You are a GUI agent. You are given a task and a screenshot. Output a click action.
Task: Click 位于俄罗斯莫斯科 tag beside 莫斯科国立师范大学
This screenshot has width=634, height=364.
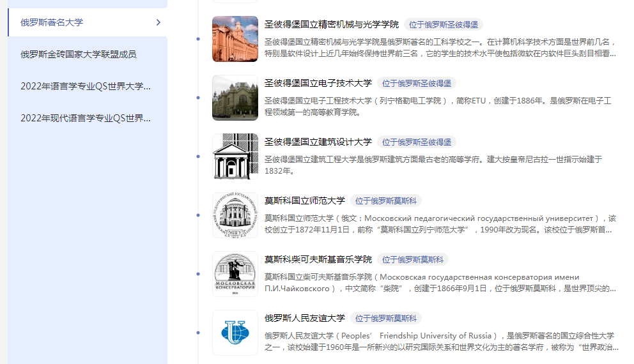point(386,201)
